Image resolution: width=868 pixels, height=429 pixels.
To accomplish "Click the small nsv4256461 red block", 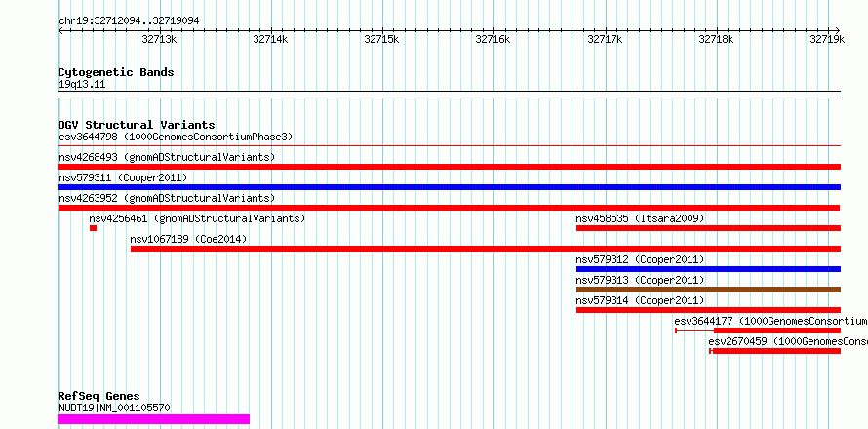I will coord(93,228).
